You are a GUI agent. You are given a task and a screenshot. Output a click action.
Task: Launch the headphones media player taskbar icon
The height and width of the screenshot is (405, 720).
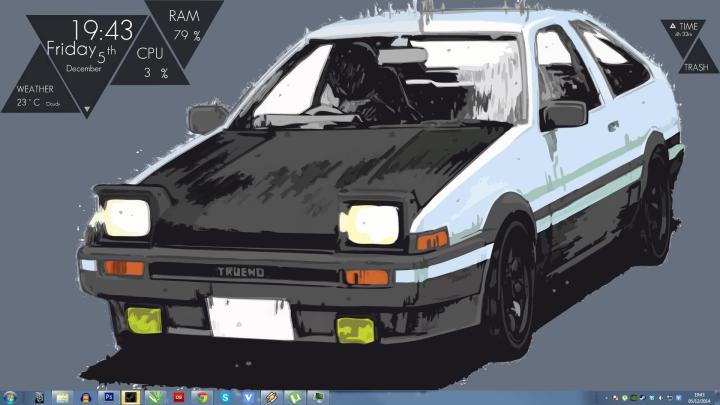pos(85,397)
